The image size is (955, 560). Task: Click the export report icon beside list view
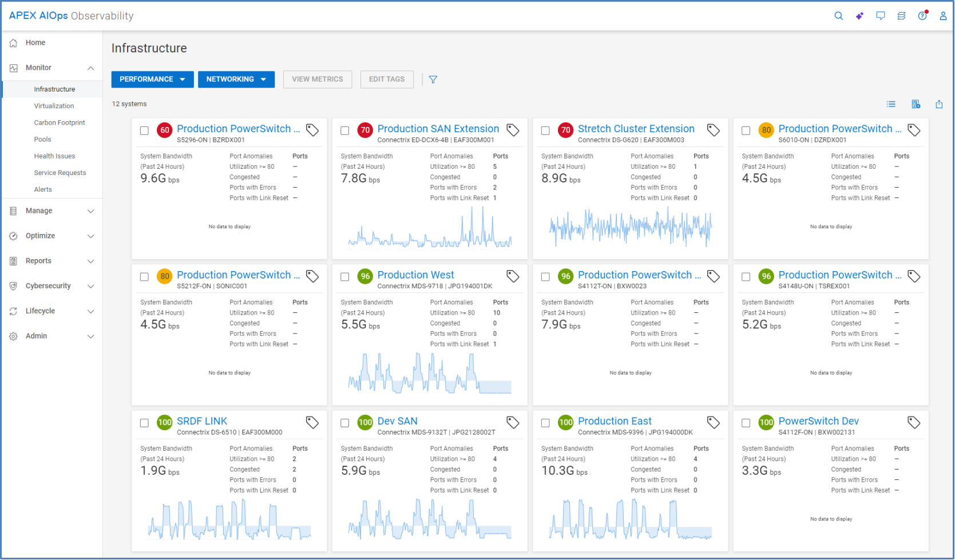click(916, 104)
